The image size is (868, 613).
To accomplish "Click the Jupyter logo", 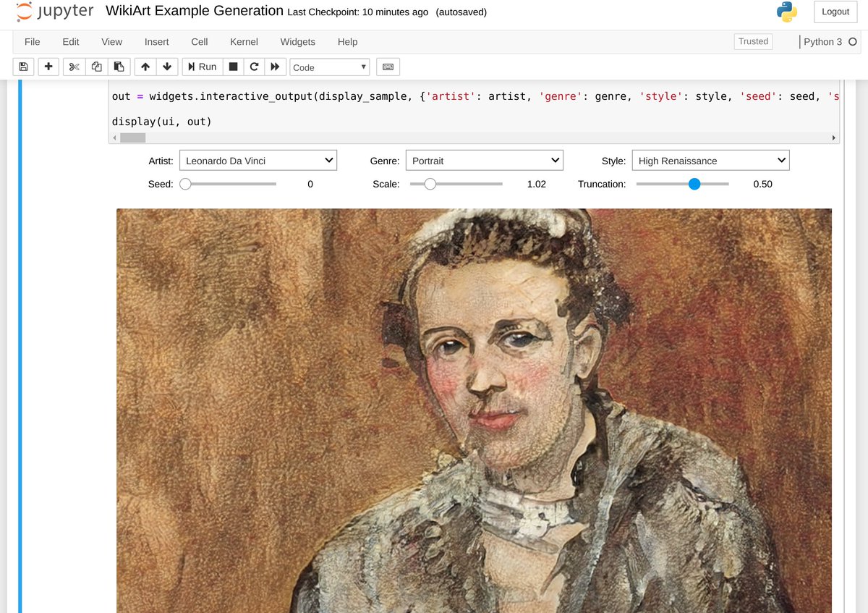I will point(55,12).
